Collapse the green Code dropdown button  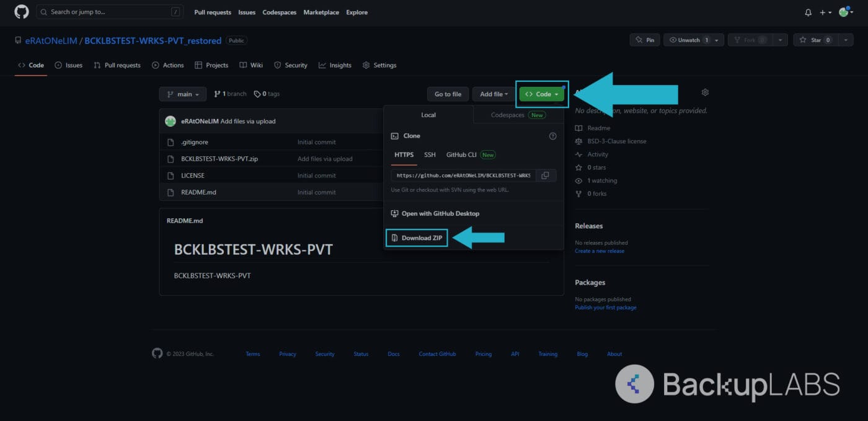pyautogui.click(x=542, y=94)
